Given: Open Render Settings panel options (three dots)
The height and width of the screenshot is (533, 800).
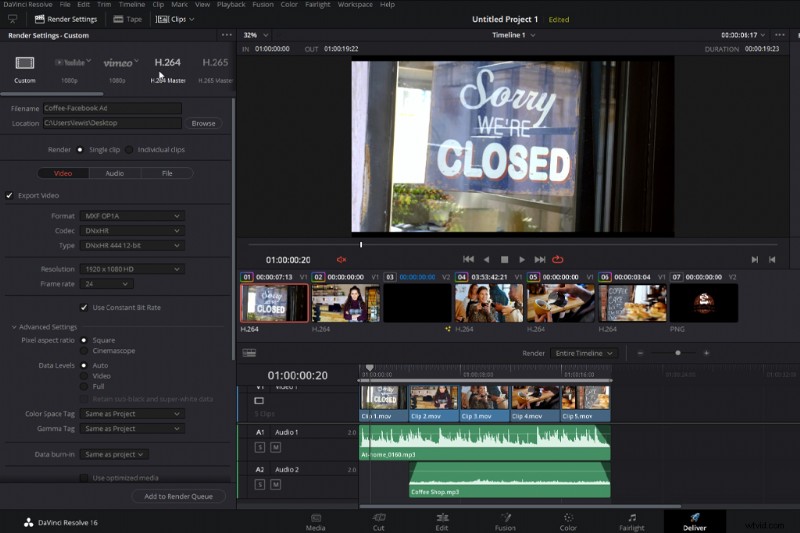Looking at the screenshot, I should 227,35.
